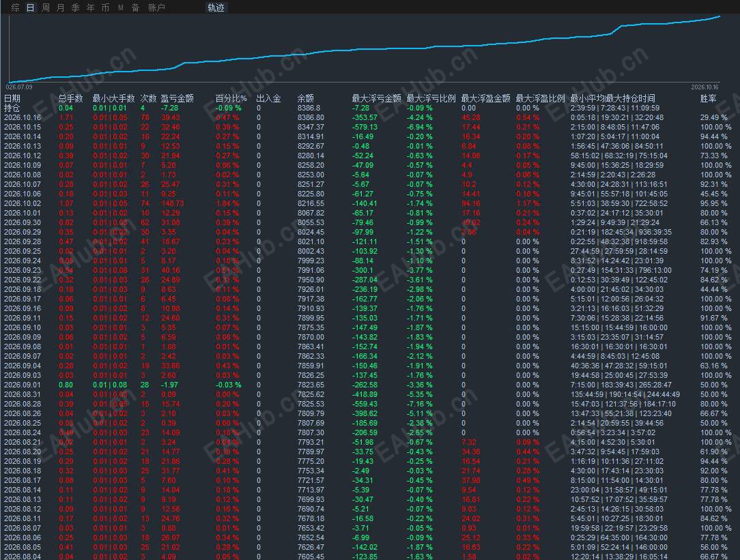The height and width of the screenshot is (560, 740).
Task: Select the 2026.09.01 date cell
Action: tap(23, 385)
